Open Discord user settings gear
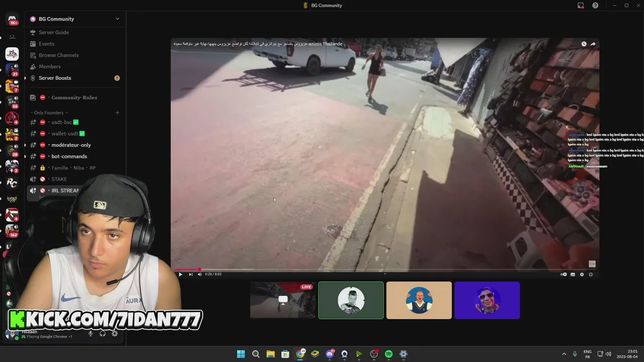The width and height of the screenshot is (644, 362). coord(115,333)
